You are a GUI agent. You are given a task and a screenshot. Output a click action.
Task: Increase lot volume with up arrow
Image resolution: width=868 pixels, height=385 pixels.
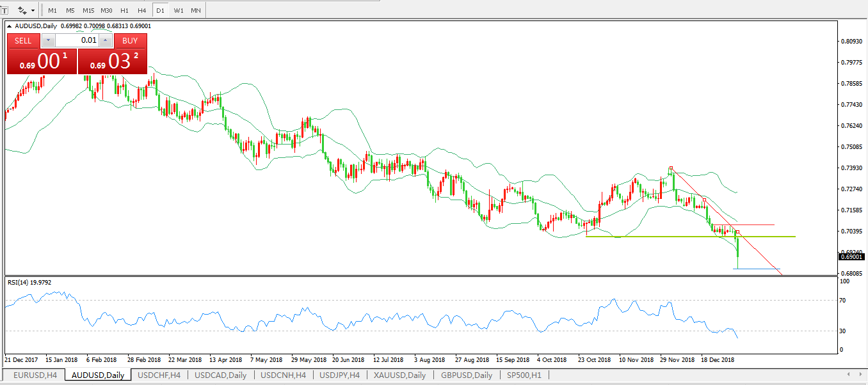pyautogui.click(x=106, y=40)
